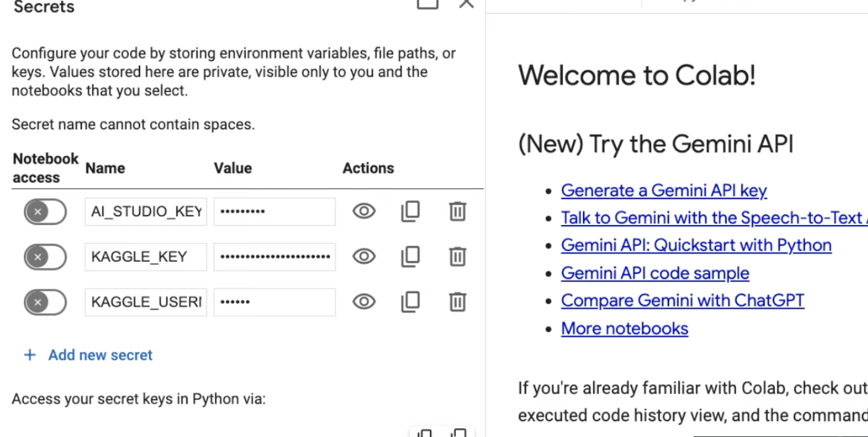Copy the KAGGLE_KEY value

coord(410,256)
